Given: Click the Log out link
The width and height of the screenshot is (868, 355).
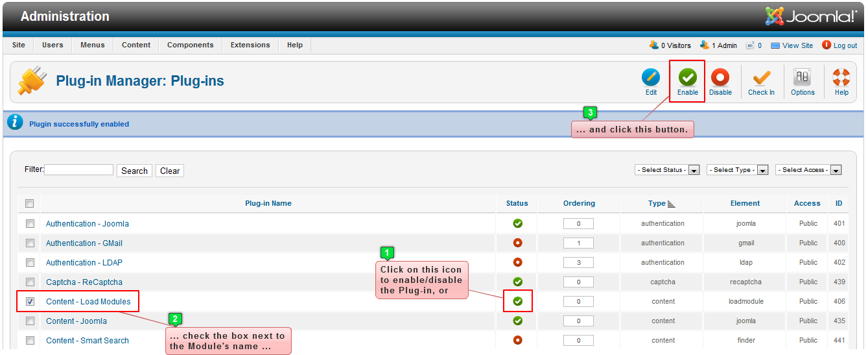Looking at the screenshot, I should [839, 45].
